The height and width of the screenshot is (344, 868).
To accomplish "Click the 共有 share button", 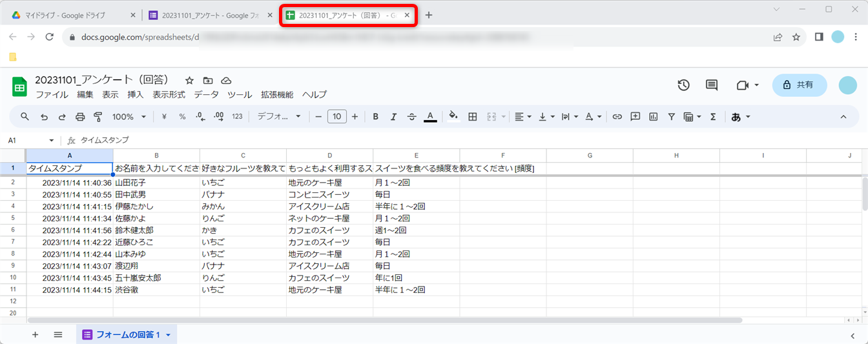I will coord(799,85).
